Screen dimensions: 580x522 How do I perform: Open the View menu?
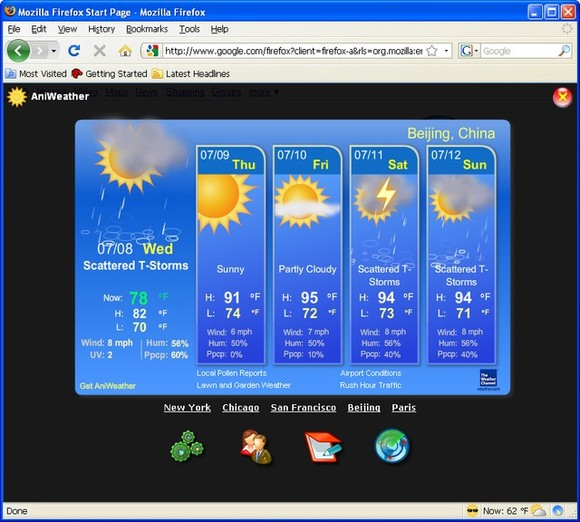coord(67,29)
